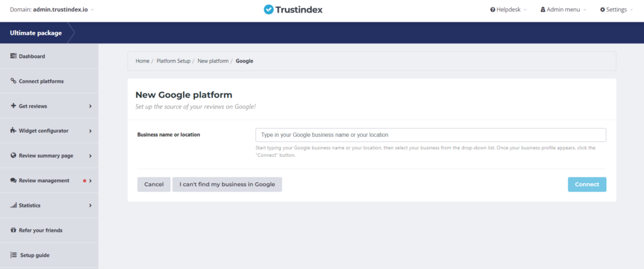Open the Helpdesk dropdown menu
644x269 pixels.
(508, 10)
